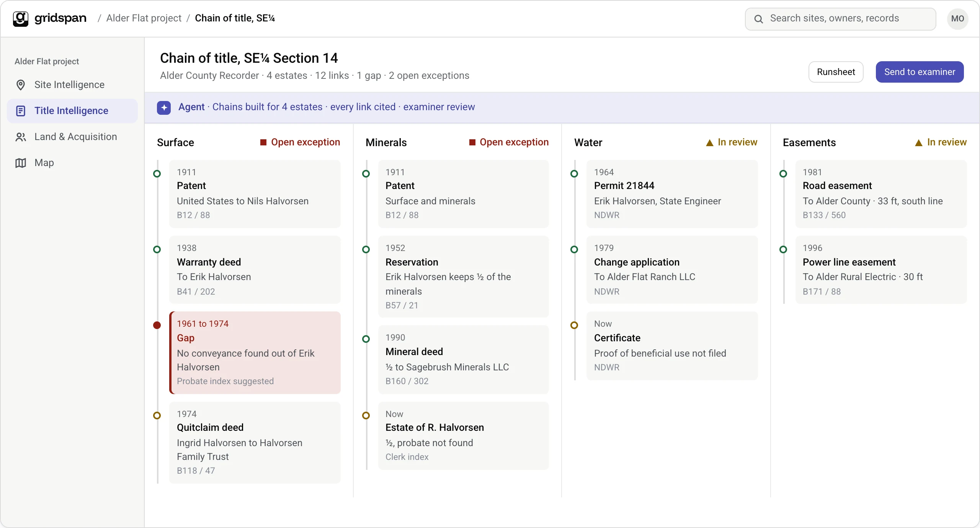The width and height of the screenshot is (980, 528).
Task: Click the Chain of title, SE¼ breadcrumb
Action: pos(235,18)
